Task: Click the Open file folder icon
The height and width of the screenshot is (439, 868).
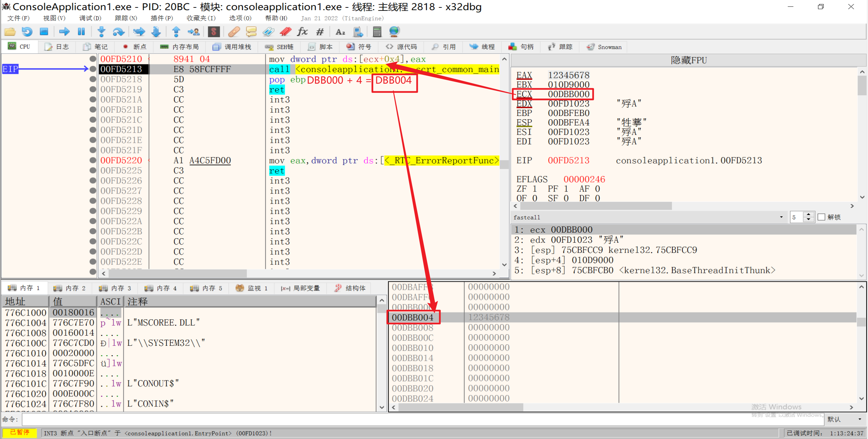Action: (x=10, y=32)
